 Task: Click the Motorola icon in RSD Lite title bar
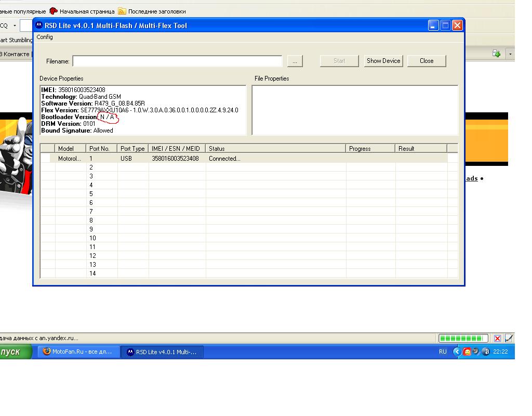pyautogui.click(x=39, y=25)
